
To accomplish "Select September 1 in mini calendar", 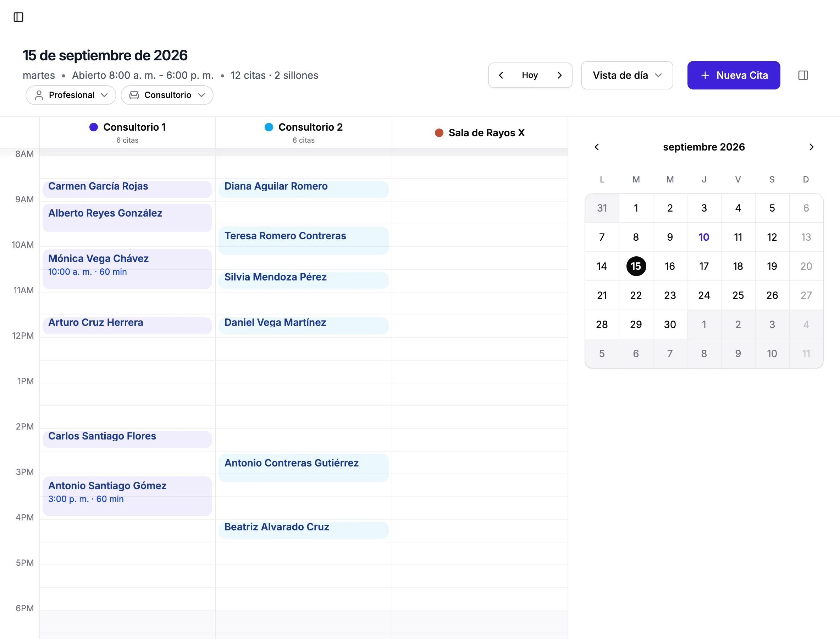I will [636, 208].
